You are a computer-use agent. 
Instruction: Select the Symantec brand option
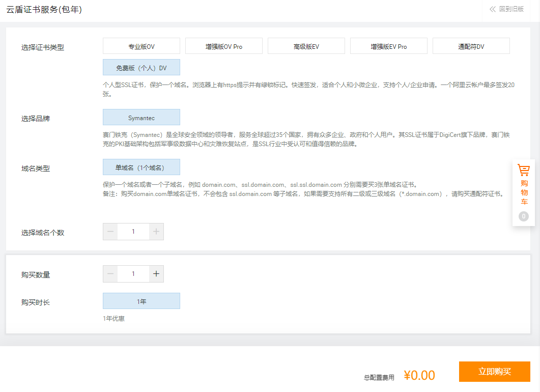click(141, 117)
